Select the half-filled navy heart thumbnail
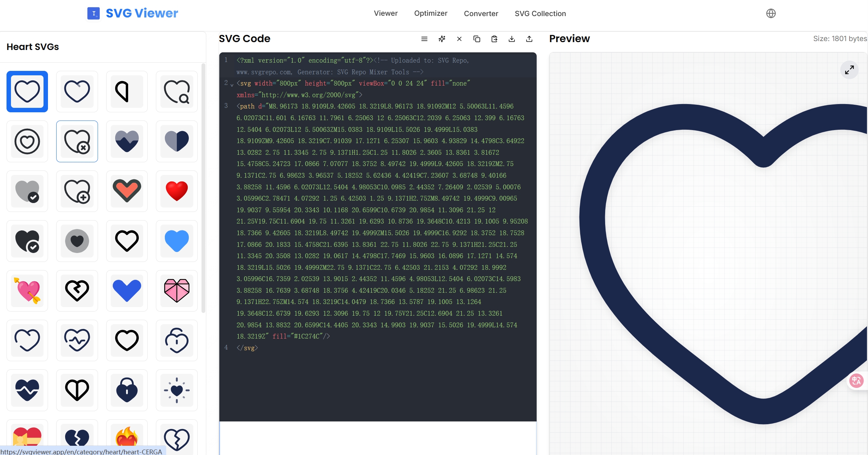This screenshot has height=455, width=868. pyautogui.click(x=176, y=141)
